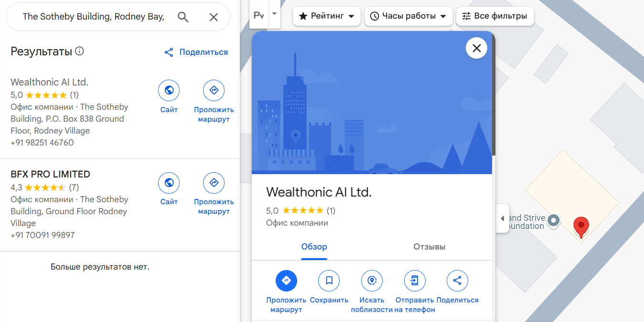The height and width of the screenshot is (322, 644).
Task: Click the Сохранить bookmark icon
Action: 329,281
